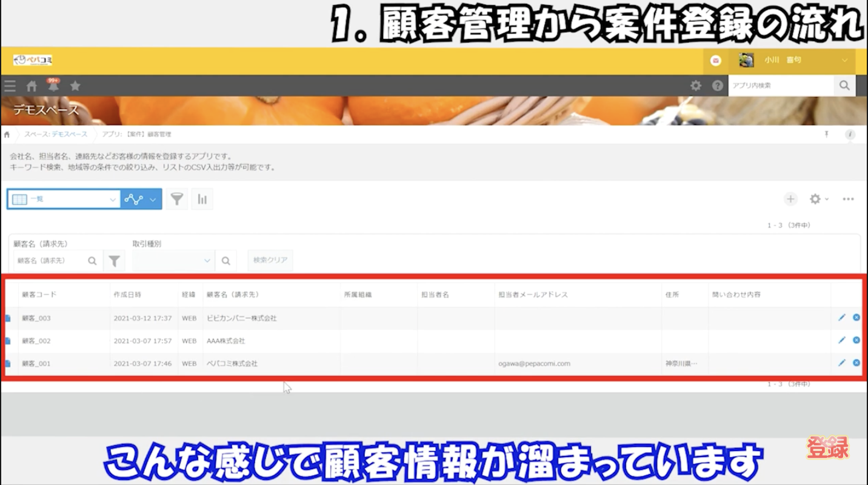Click the filter funnel icon beside the view selector
The height and width of the screenshot is (485, 868).
[x=176, y=198]
